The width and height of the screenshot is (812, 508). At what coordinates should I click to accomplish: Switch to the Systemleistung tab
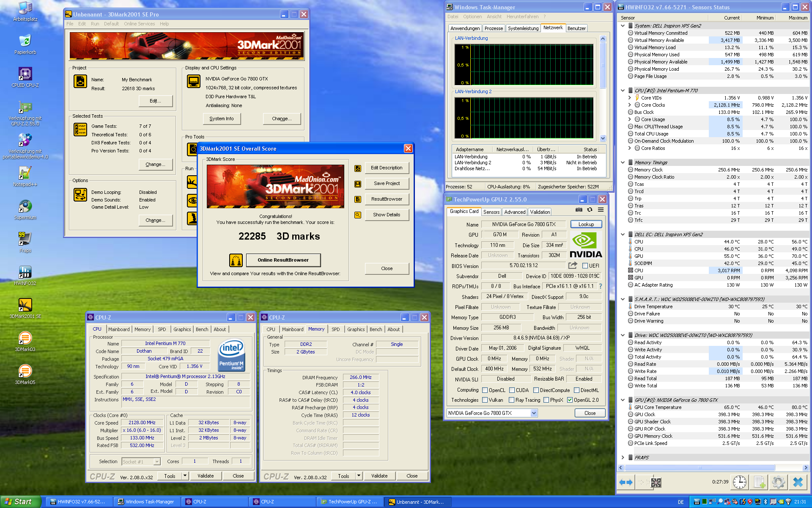[x=523, y=28]
